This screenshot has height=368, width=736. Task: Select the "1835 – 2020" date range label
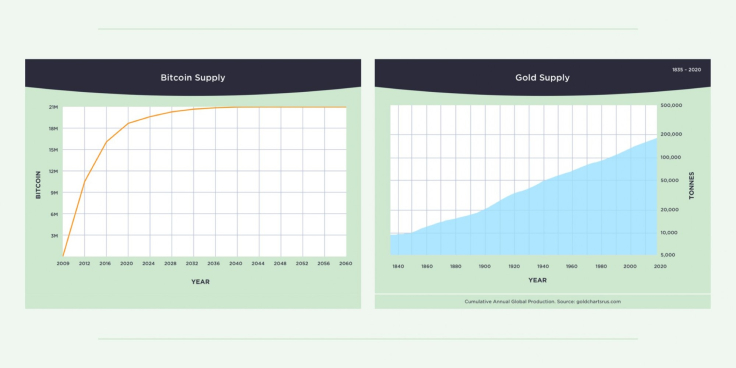click(686, 70)
